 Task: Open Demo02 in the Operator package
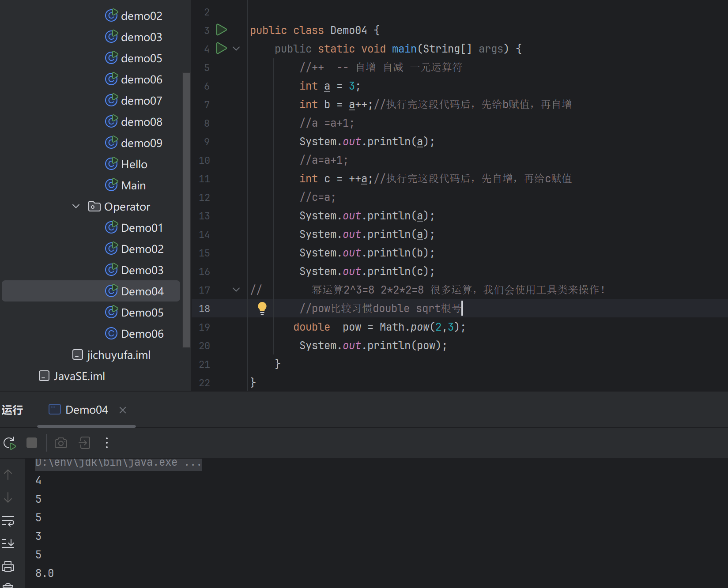[134, 249]
